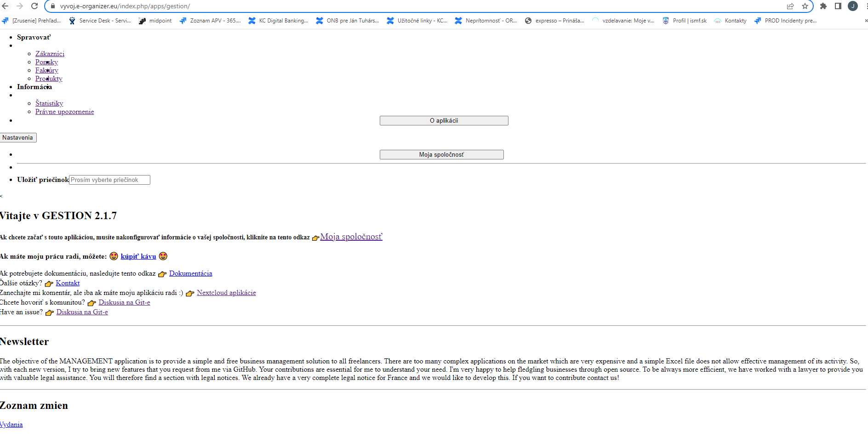Click the kúpiť kávu link
Viewport: 868px width, 436px height.
(138, 256)
